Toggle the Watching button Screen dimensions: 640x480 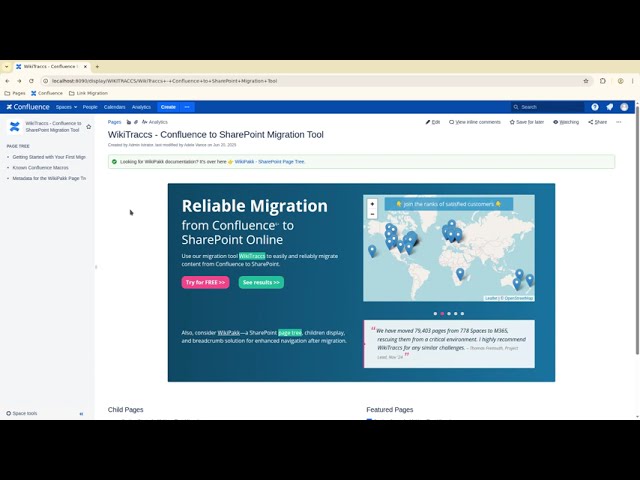(x=566, y=122)
